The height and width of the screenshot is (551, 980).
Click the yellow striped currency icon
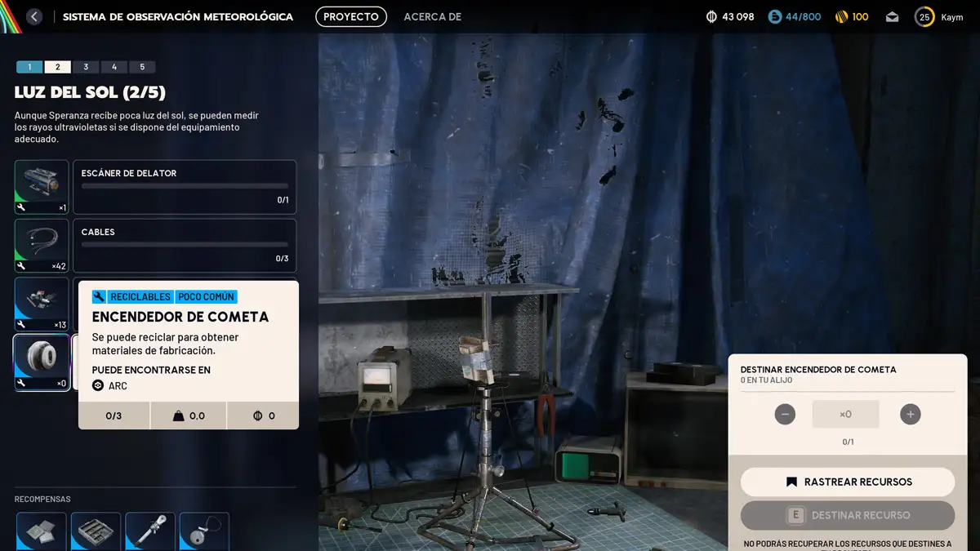pyautogui.click(x=841, y=16)
